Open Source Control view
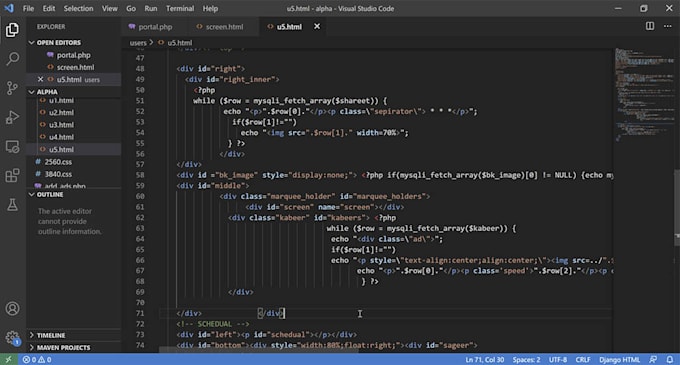The width and height of the screenshot is (680, 365). [12, 88]
